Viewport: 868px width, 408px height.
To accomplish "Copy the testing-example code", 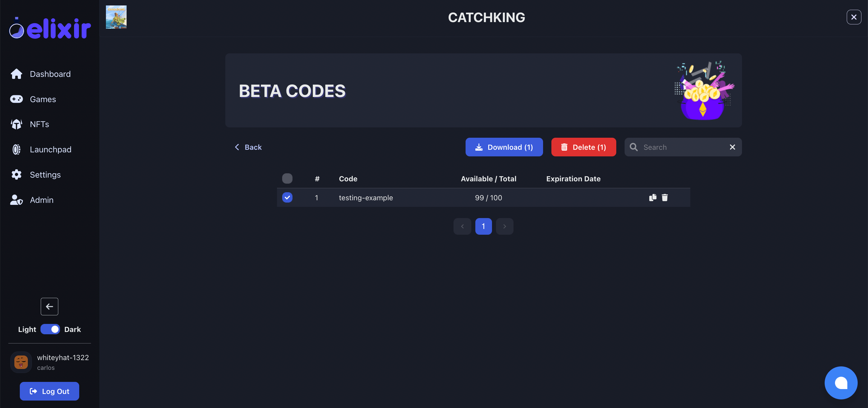I will [653, 197].
